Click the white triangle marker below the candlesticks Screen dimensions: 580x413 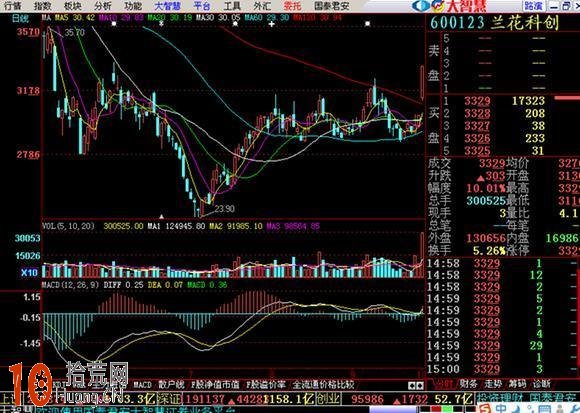(161, 216)
